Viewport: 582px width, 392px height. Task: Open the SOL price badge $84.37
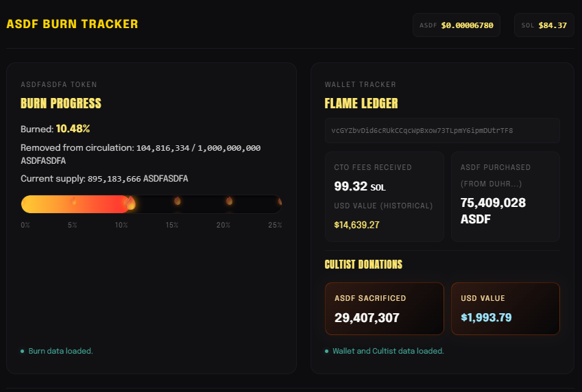tap(544, 25)
